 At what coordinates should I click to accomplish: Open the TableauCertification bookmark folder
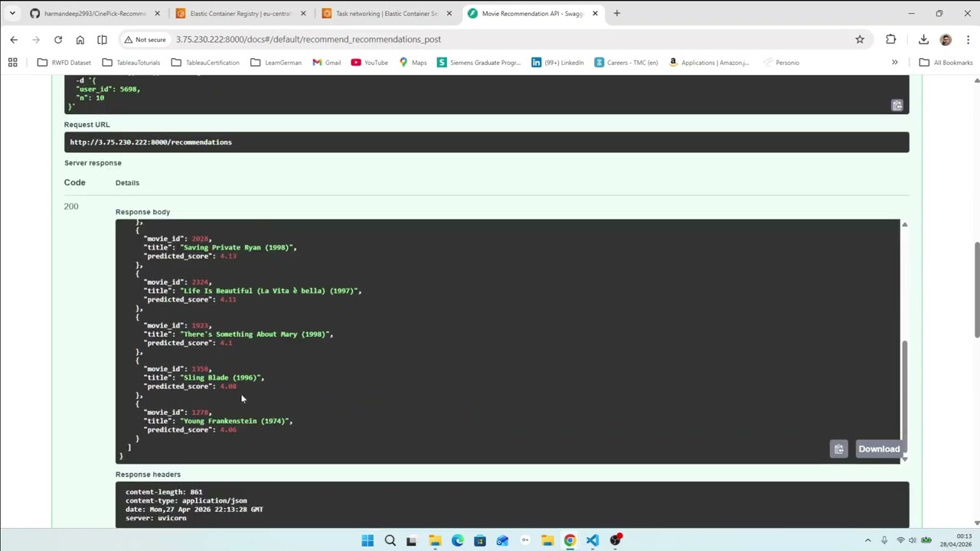(x=205, y=63)
